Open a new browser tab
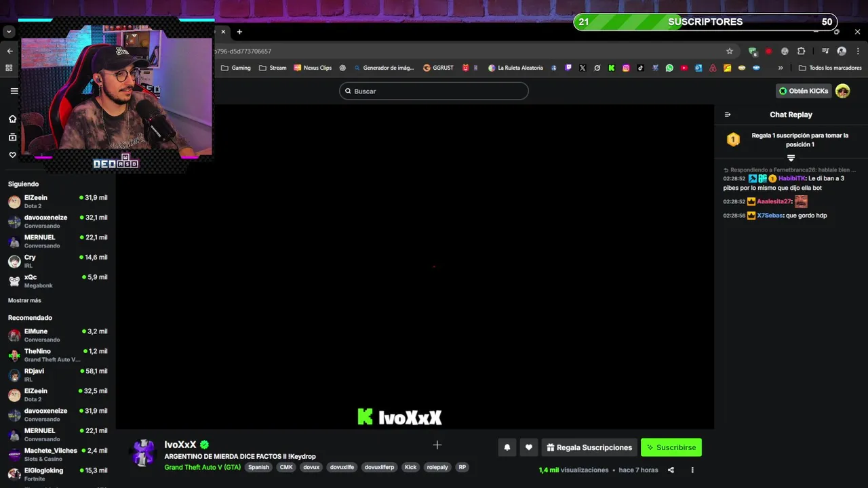Viewport: 868px width, 488px height. point(239,31)
